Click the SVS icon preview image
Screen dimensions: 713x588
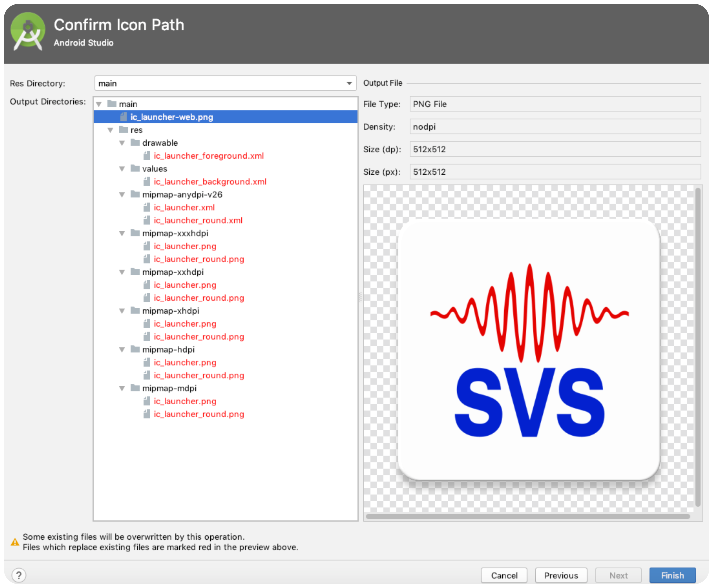(x=529, y=349)
